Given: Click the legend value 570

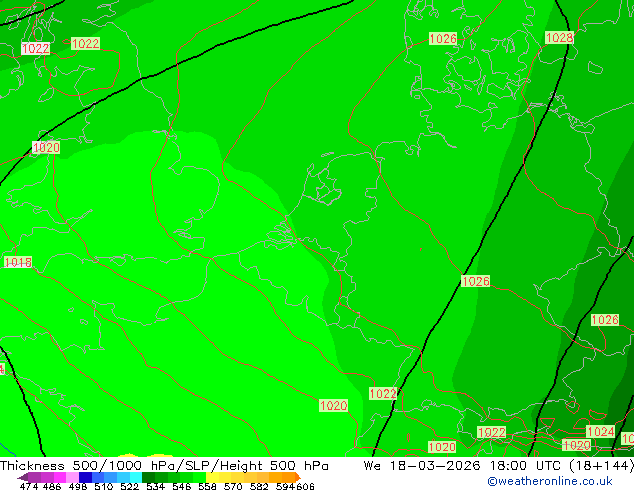Looking at the screenshot, I should [233, 486].
